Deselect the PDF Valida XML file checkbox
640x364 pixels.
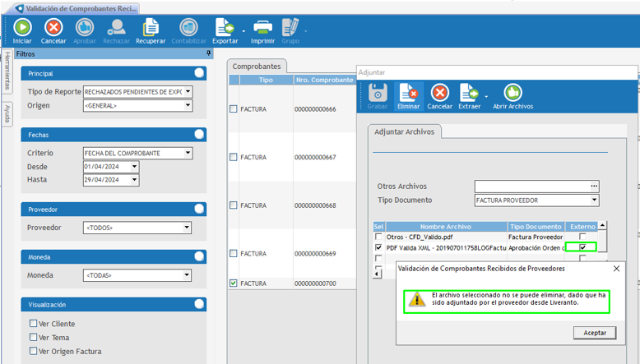tap(378, 247)
